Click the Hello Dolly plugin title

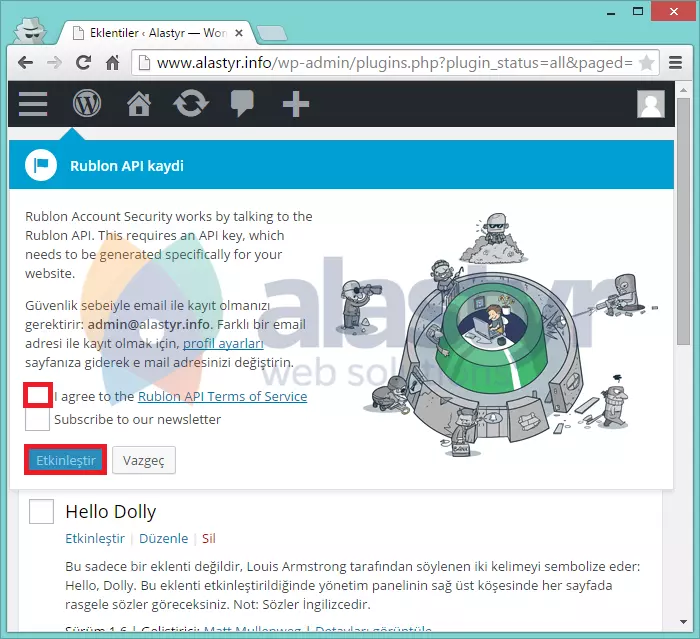(x=111, y=512)
